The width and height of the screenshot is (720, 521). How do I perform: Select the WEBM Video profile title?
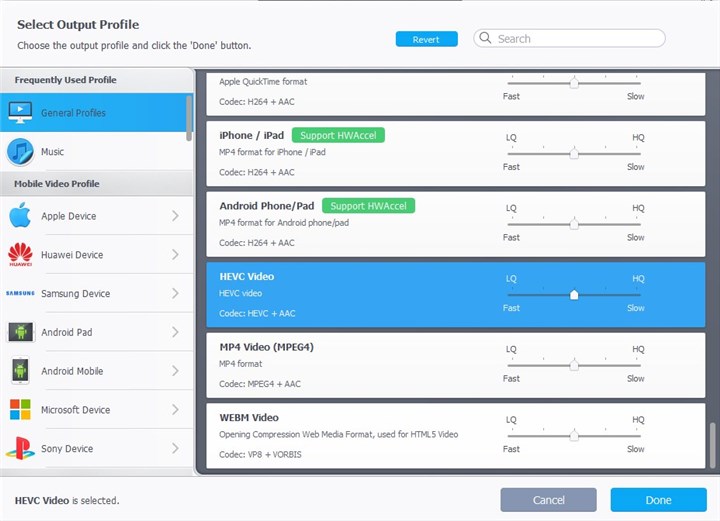(x=249, y=418)
